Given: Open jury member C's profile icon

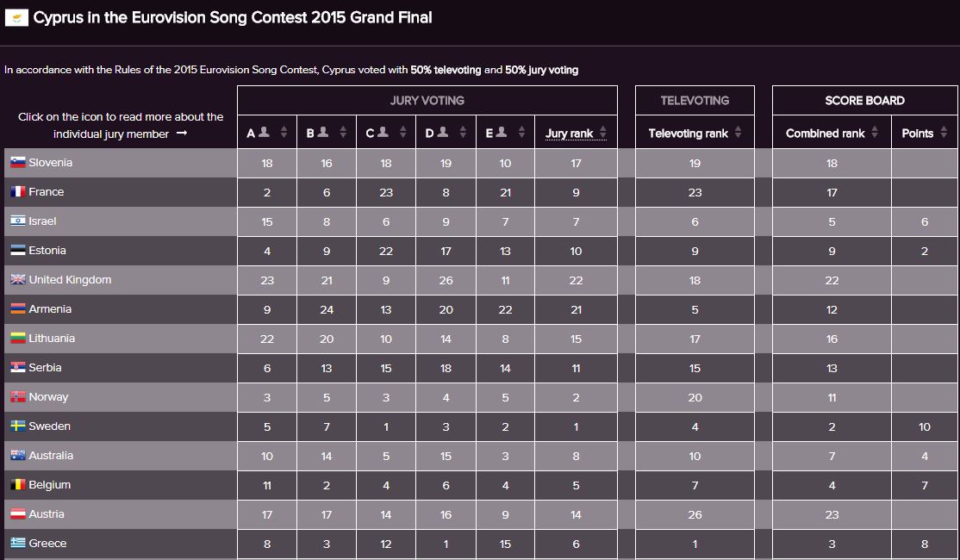Looking at the screenshot, I should coord(383,133).
